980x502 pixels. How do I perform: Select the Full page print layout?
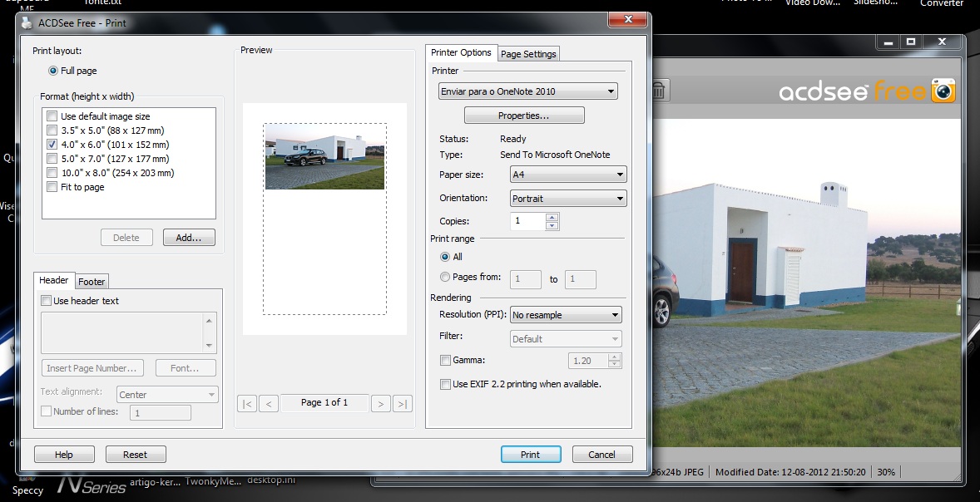point(53,71)
